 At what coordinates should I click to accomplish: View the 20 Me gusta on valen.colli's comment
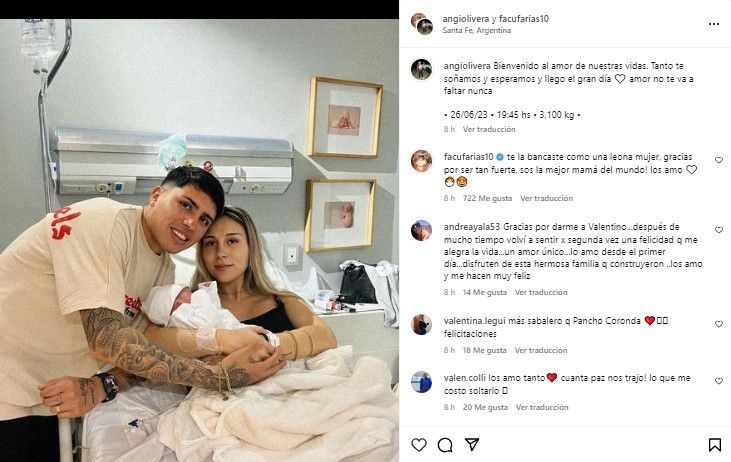click(x=485, y=407)
